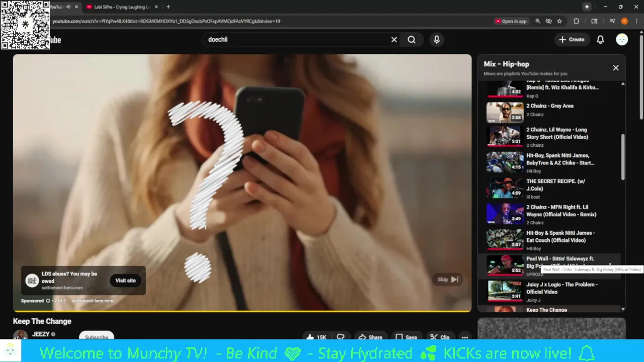Share the video
Screen dimensions: 644x362
370,337
